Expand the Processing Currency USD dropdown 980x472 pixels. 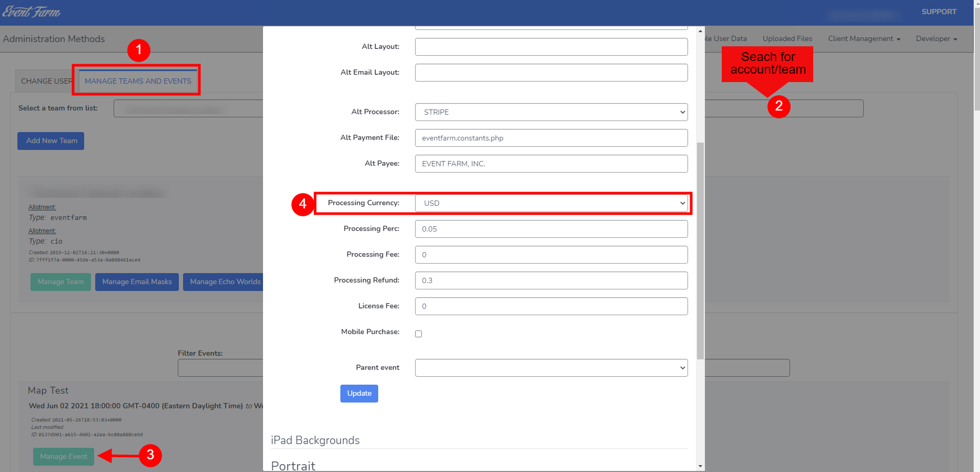click(x=551, y=203)
